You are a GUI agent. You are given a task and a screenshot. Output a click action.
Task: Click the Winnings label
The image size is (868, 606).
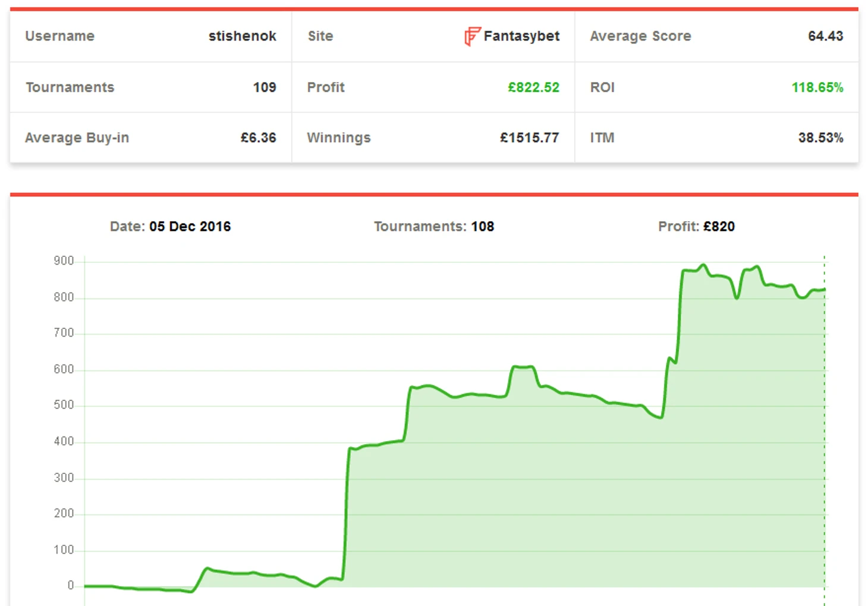tap(338, 138)
